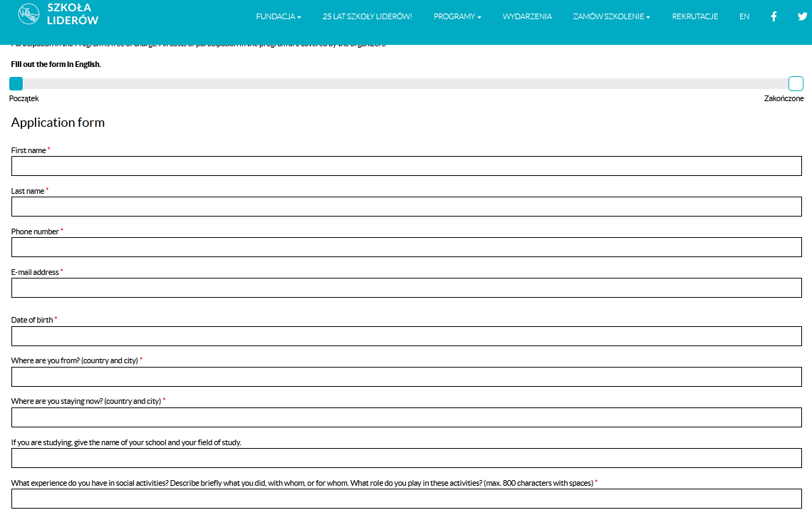The height and width of the screenshot is (515, 812).
Task: Select the Początek progress step marker
Action: 16,83
